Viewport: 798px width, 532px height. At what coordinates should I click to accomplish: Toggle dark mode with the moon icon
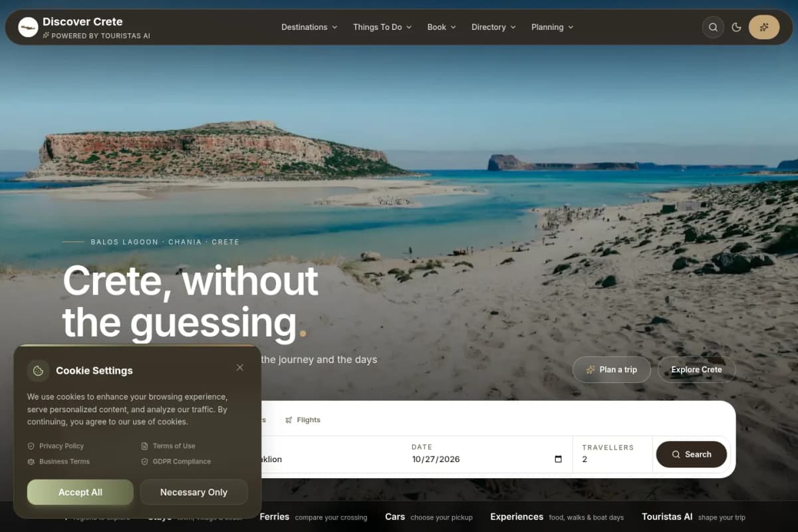click(736, 27)
